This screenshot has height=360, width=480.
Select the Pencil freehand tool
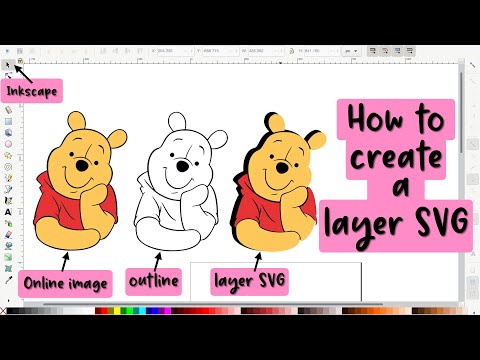[x=8, y=178]
